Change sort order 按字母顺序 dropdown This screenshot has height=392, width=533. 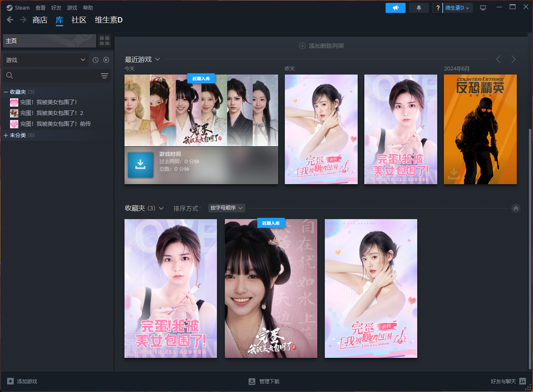[227, 208]
